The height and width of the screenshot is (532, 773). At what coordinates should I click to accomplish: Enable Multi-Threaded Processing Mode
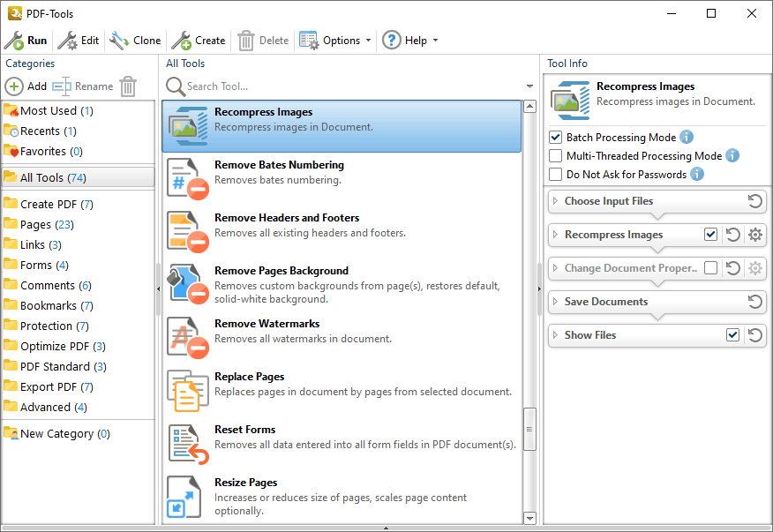click(x=556, y=156)
